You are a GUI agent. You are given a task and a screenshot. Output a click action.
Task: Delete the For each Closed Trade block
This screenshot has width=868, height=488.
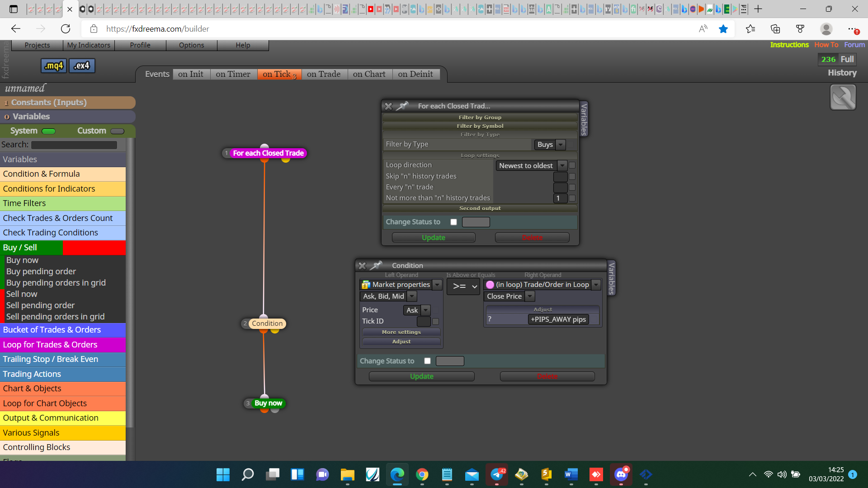pyautogui.click(x=532, y=238)
